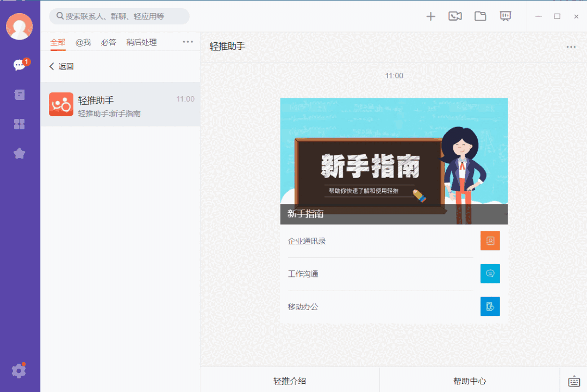The height and width of the screenshot is (392, 587).
Task: Select the notebook/documents icon in the sidebar
Action: [19, 94]
